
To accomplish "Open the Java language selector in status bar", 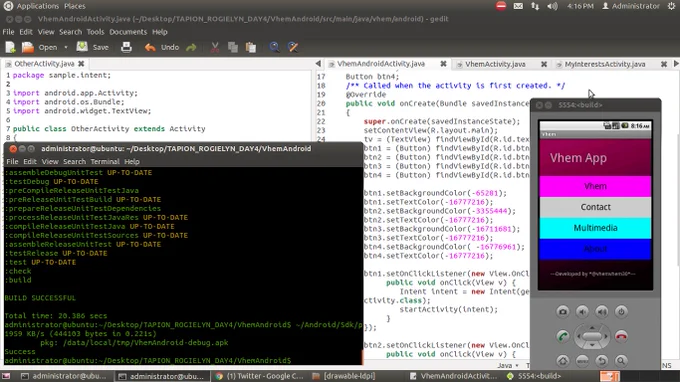I will [x=508, y=366].
